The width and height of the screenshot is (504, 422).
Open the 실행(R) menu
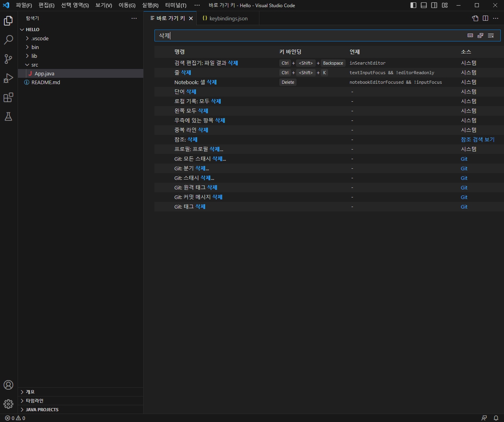coord(150,5)
